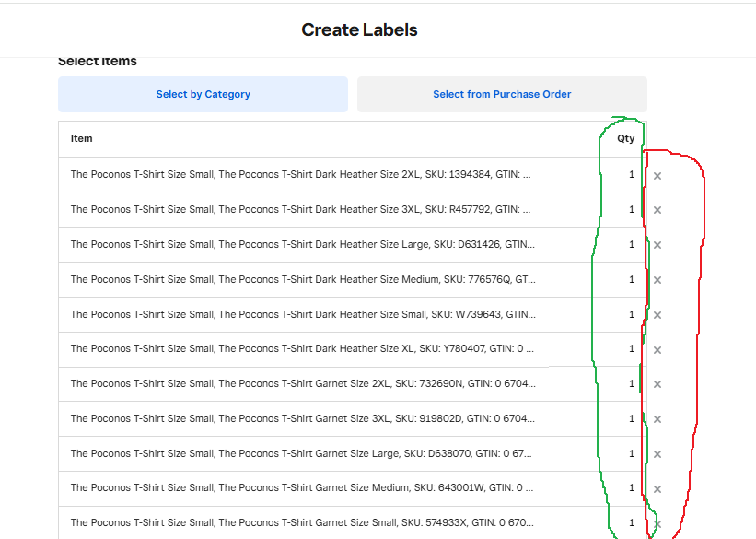Open Select by Category
Image resolution: width=756 pixels, height=539 pixels.
[203, 94]
